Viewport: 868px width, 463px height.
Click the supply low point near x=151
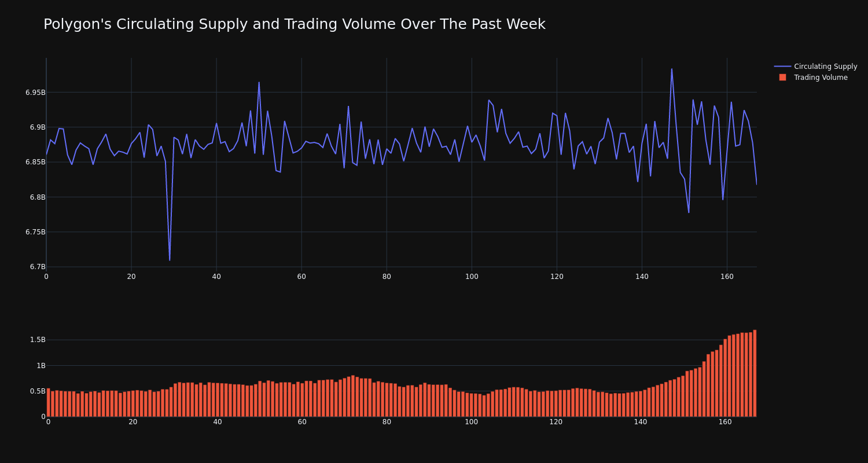click(x=689, y=212)
